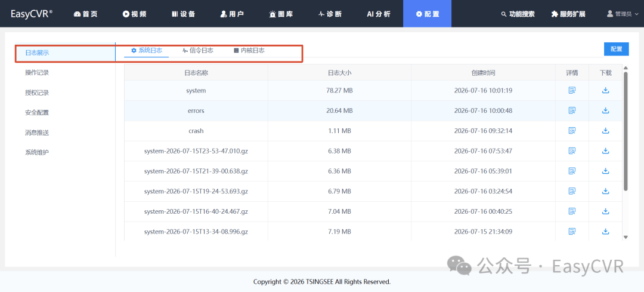Open details for system-2026-07-15T23-53-47.010.gz

point(572,151)
